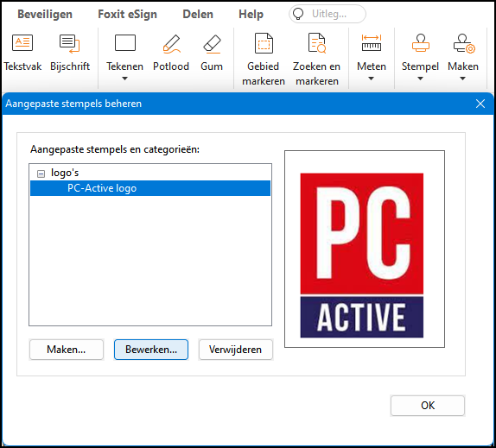
Task: Click the Bewerken... button
Action: coord(151,350)
